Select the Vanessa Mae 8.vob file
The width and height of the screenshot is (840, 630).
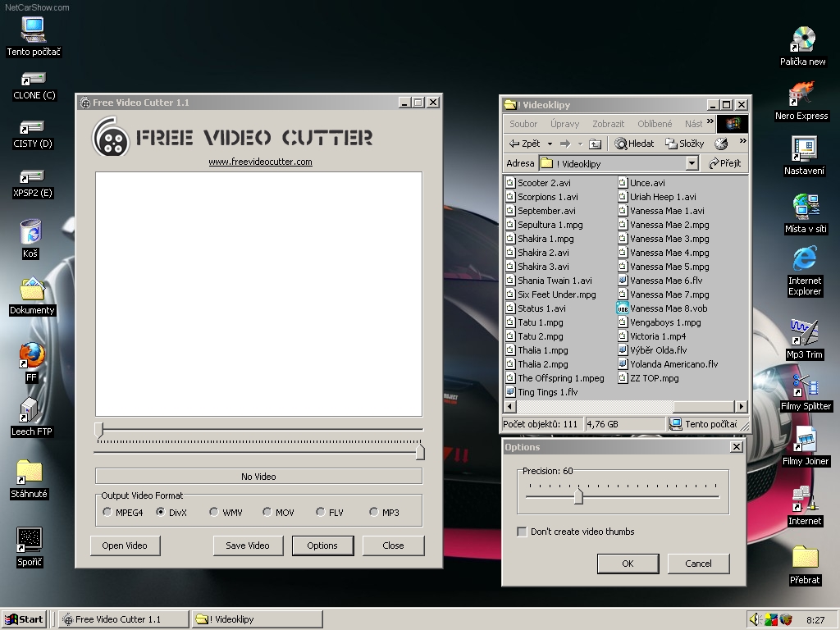(x=662, y=308)
